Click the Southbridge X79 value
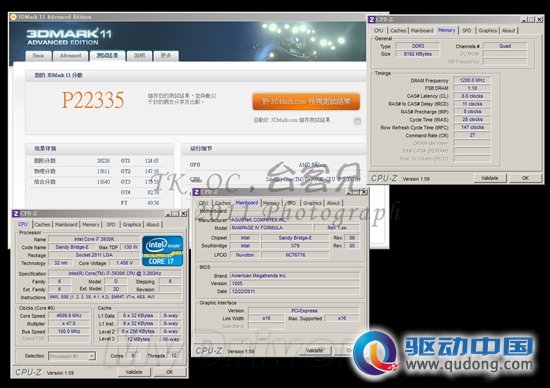The width and height of the screenshot is (550, 388). [295, 246]
